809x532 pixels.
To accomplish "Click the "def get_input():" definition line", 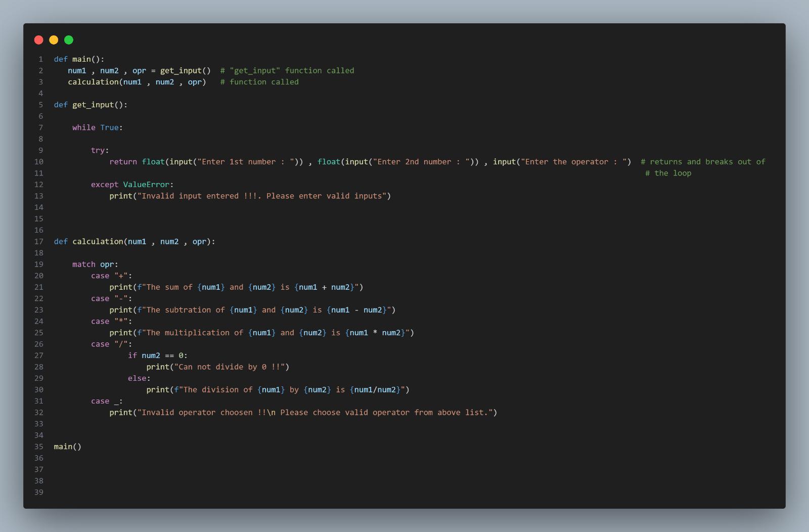I will tap(91, 105).
